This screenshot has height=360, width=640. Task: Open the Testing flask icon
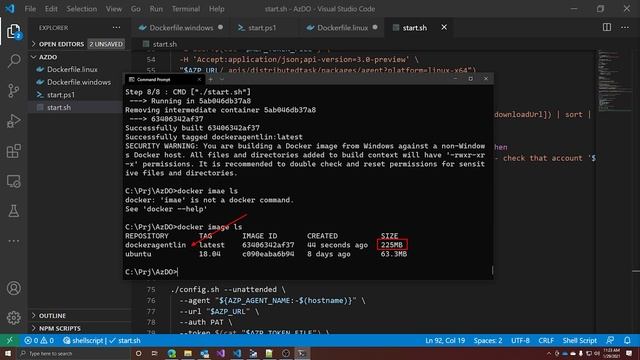[13, 211]
